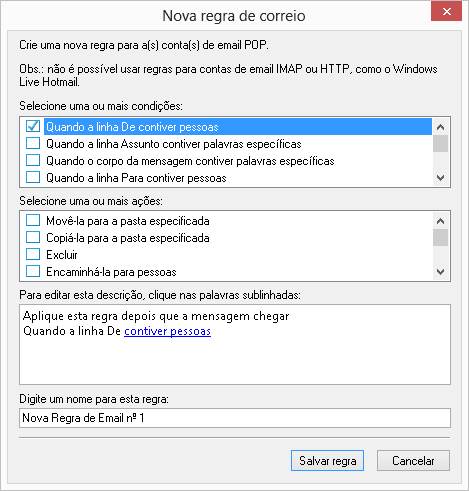Image resolution: width=469 pixels, height=491 pixels.
Task: Save the rule with 'Salvar regra'
Action: 327,461
